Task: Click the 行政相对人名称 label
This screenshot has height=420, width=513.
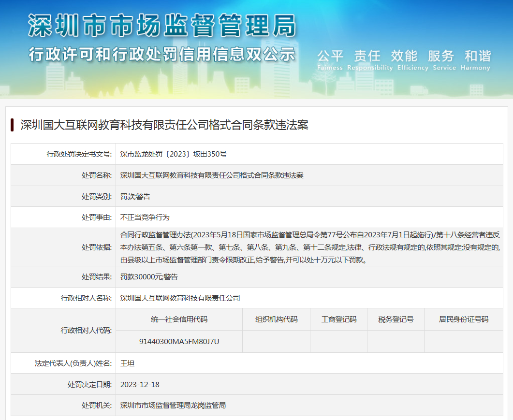Action: [x=87, y=298]
